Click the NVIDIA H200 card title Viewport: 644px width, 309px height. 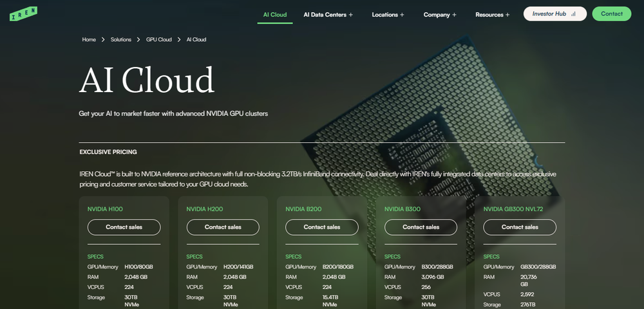(205, 209)
